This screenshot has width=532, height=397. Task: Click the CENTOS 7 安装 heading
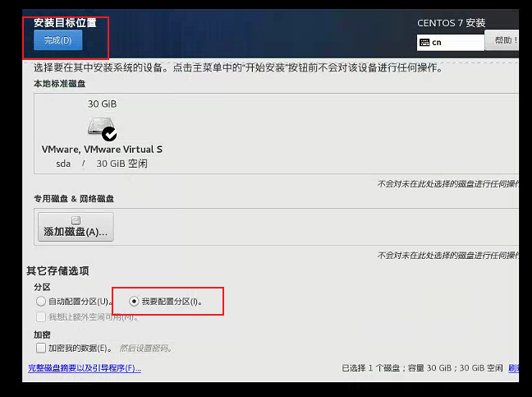[x=452, y=23]
